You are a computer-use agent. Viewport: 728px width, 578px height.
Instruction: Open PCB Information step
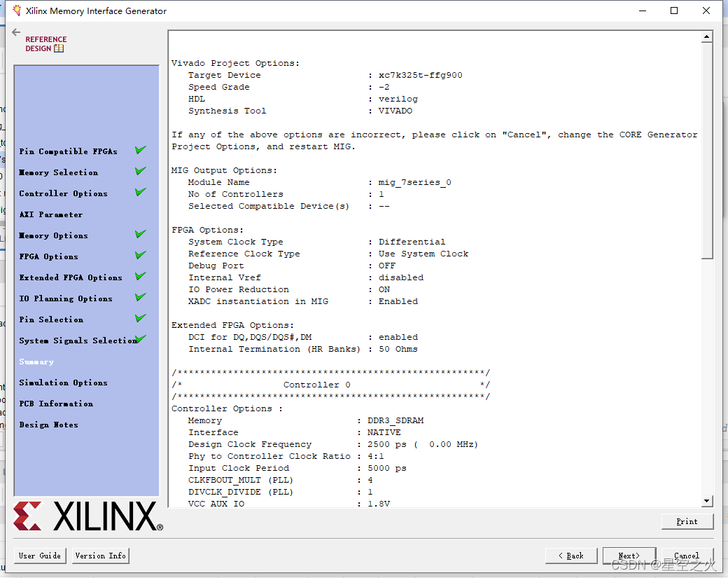click(x=56, y=404)
